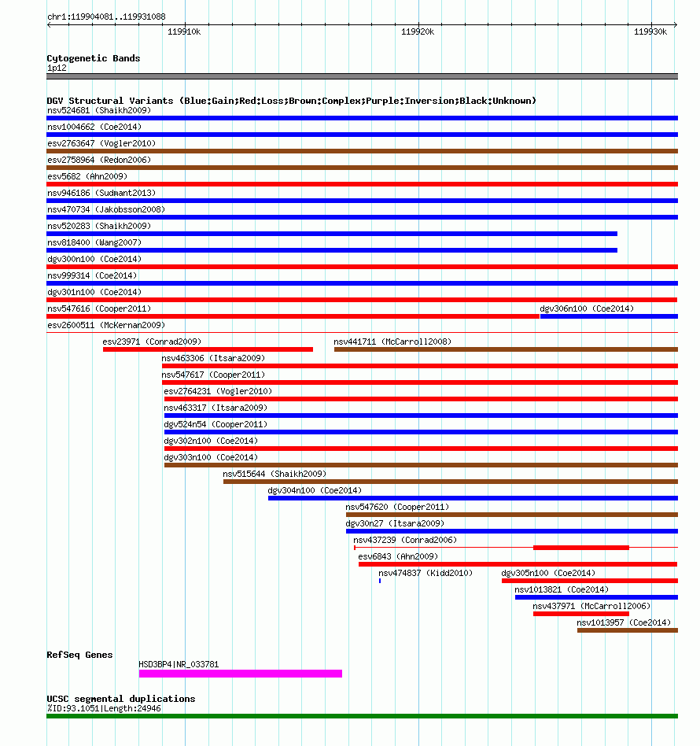Click the nsv524681 (Shaikh2009) variant label

click(99, 110)
